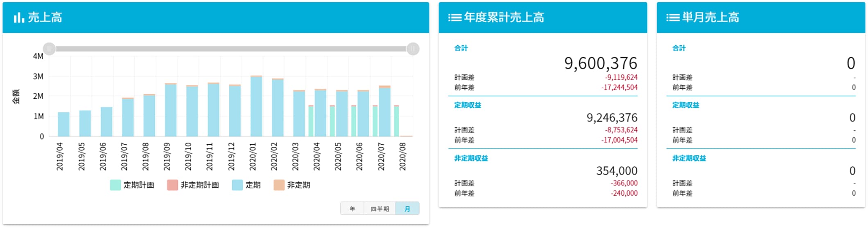Toggle the 定期 legend series

click(246, 185)
